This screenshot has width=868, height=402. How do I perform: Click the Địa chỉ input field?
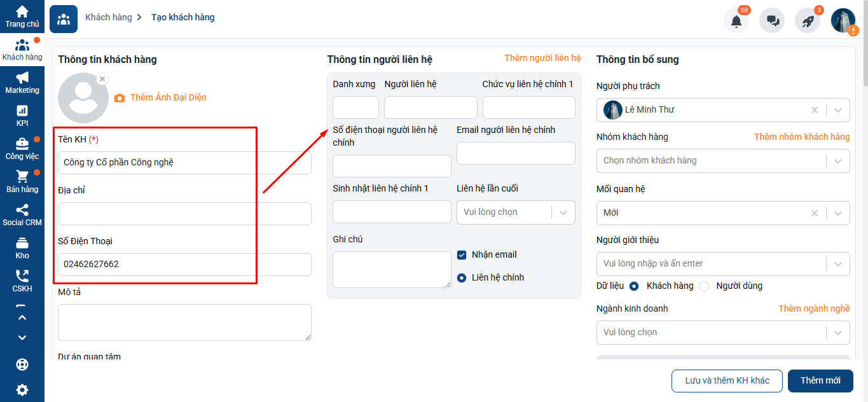click(184, 214)
